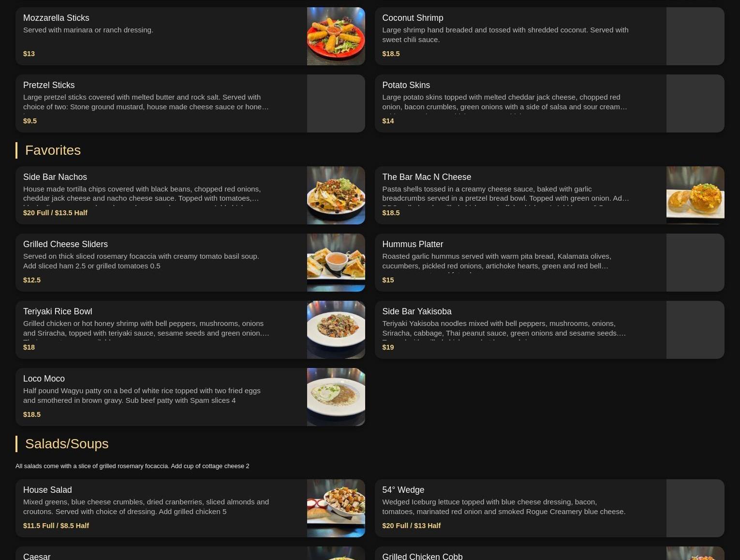Open the Grilled Chicken Cobb item
Viewport: 740px width, 560px height.
tap(549, 553)
